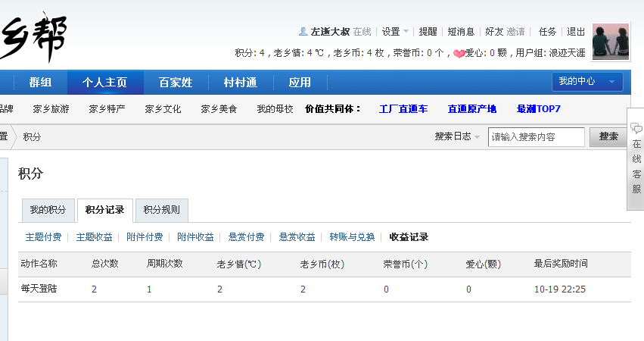Open the 我的中心 dropdown
This screenshot has height=341, width=644.
587,81
